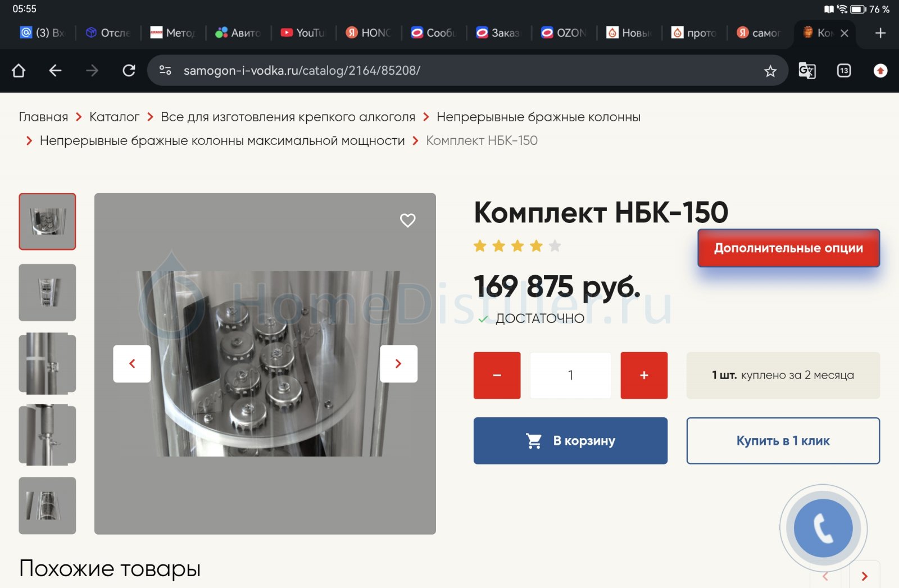Show next product image
The height and width of the screenshot is (588, 899).
point(398,364)
